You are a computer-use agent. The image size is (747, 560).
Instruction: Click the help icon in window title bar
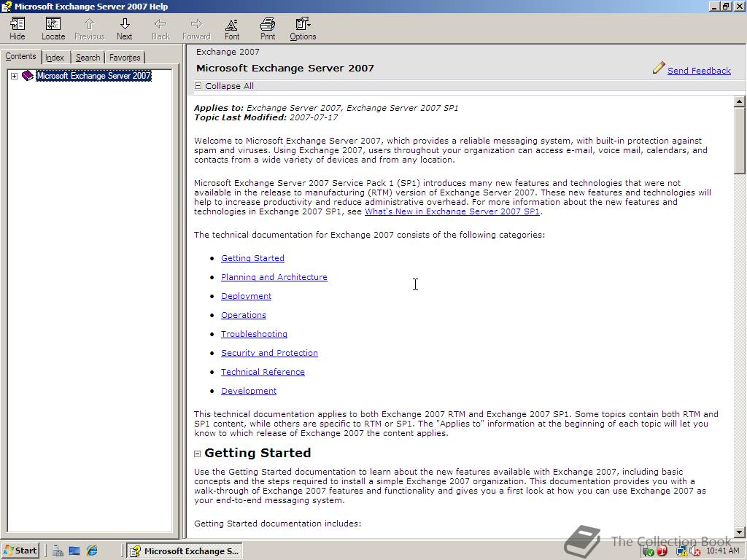click(x=6, y=6)
